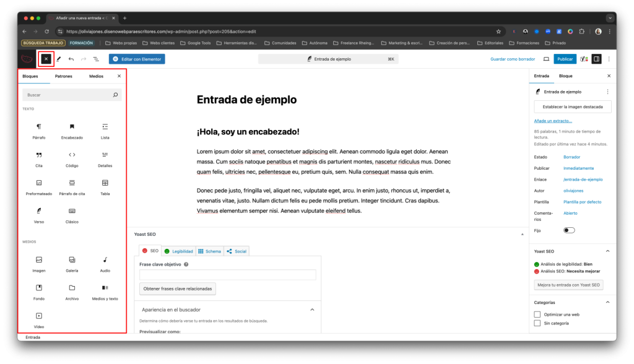Viewport: 634px width, 364px height.
Task: Insert an Encabezado block
Action: 72,130
